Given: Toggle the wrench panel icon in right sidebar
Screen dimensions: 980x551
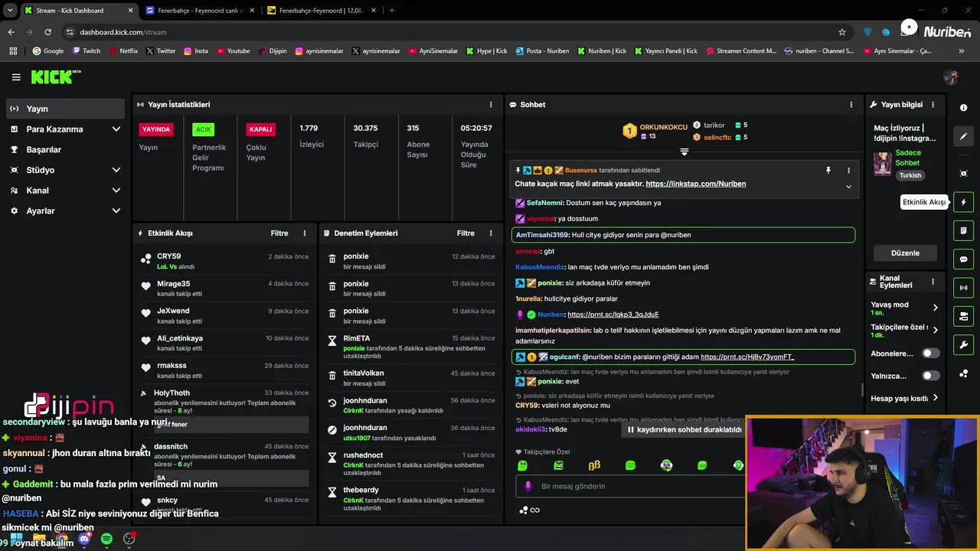Looking at the screenshot, I should click(x=963, y=345).
